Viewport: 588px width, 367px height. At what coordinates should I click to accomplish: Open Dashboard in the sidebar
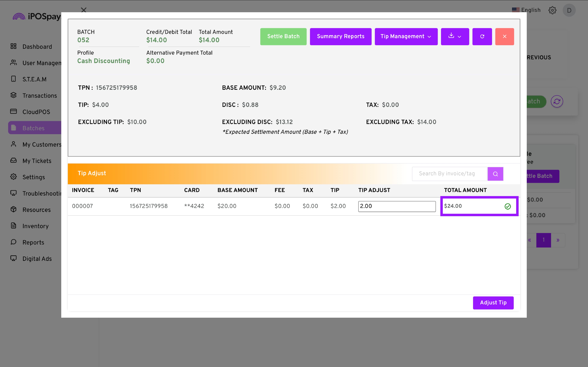coord(37,47)
